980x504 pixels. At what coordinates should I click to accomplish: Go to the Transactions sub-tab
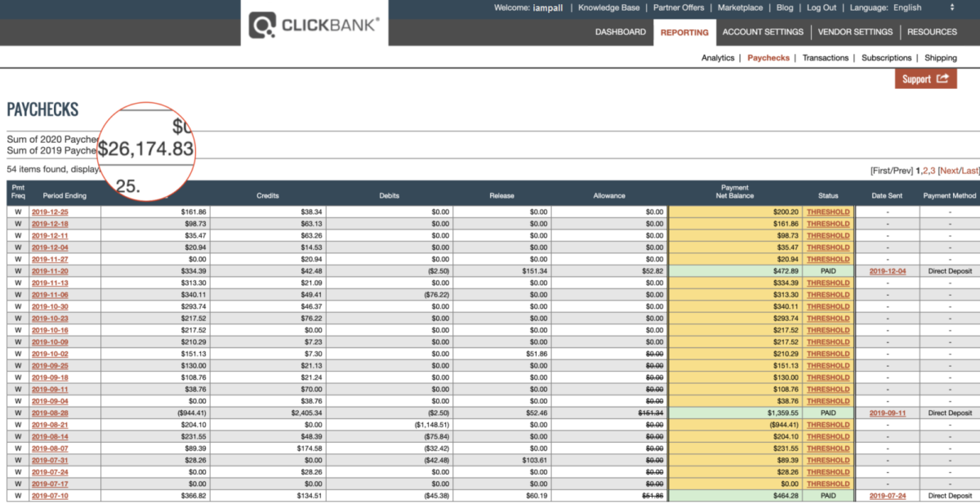tap(826, 58)
